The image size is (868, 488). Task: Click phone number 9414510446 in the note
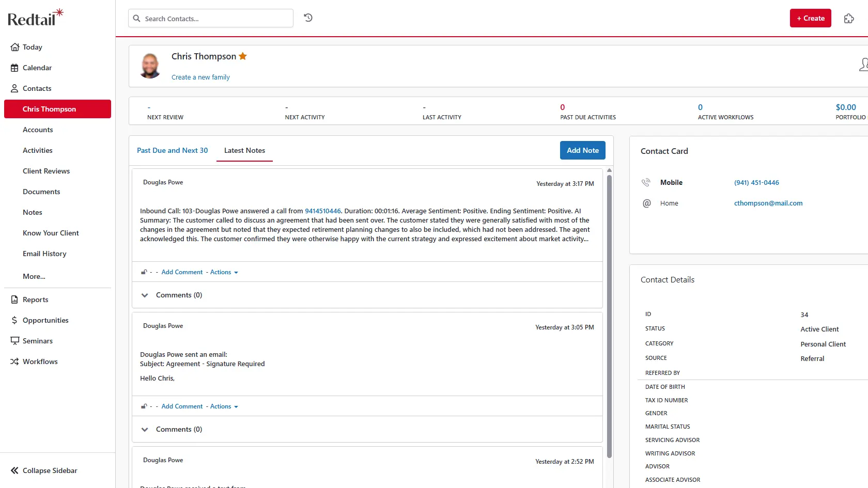(x=323, y=211)
